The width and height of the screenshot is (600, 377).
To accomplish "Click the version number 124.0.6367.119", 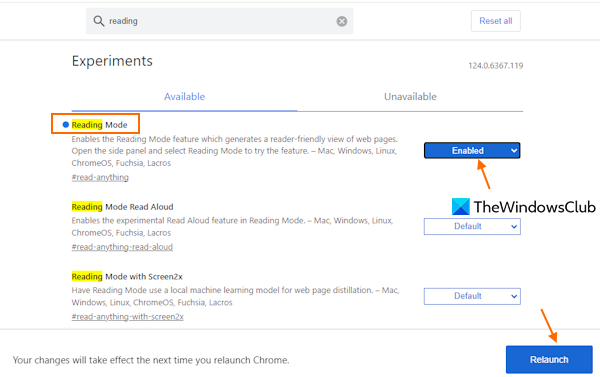I will (496, 65).
